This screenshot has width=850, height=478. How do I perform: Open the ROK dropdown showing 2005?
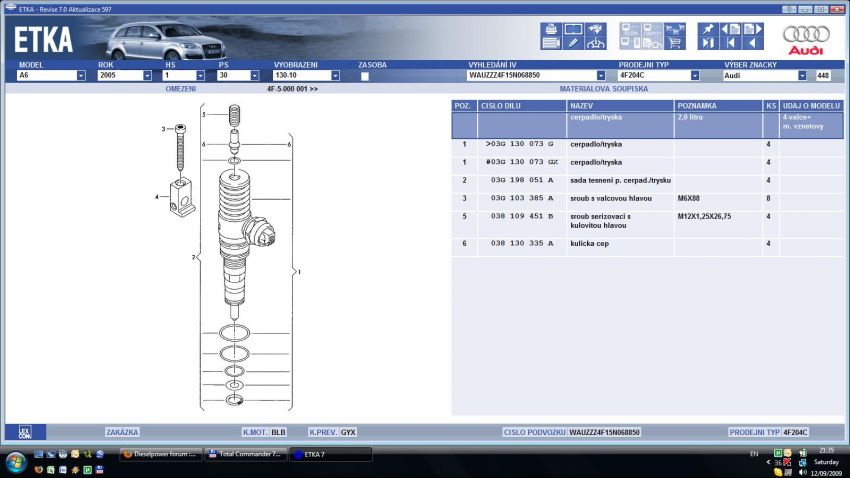click(x=147, y=76)
